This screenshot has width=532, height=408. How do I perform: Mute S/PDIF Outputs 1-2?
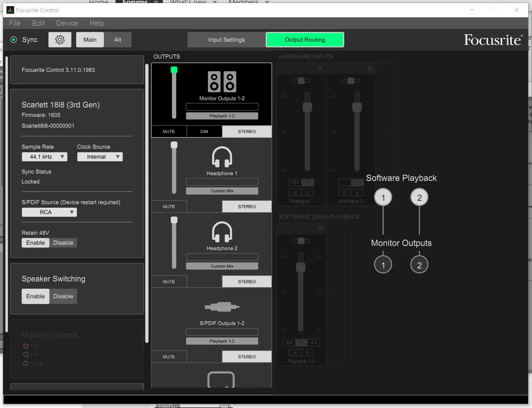169,357
